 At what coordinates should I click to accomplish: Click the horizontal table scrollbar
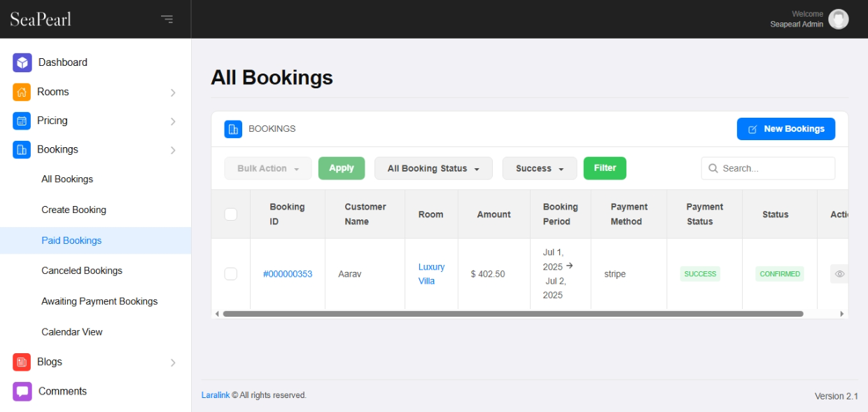[x=512, y=314]
